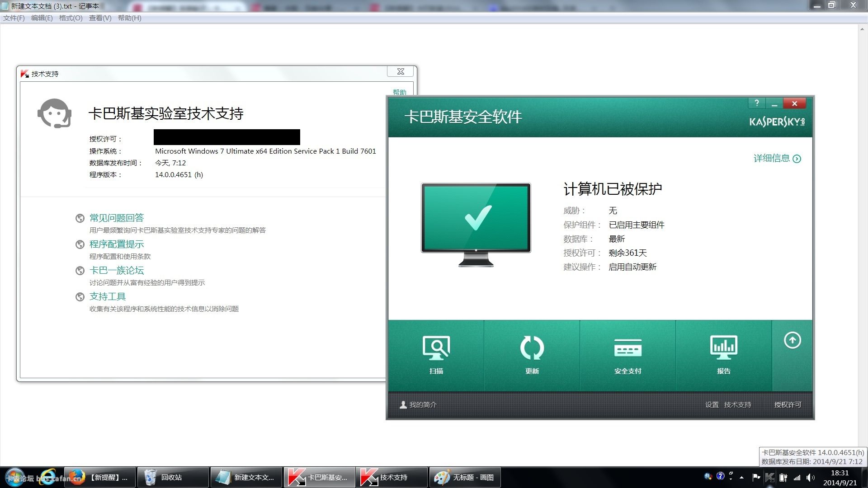Open 设置 settings in Kaspersky footer
The height and width of the screenshot is (488, 868).
click(x=712, y=404)
